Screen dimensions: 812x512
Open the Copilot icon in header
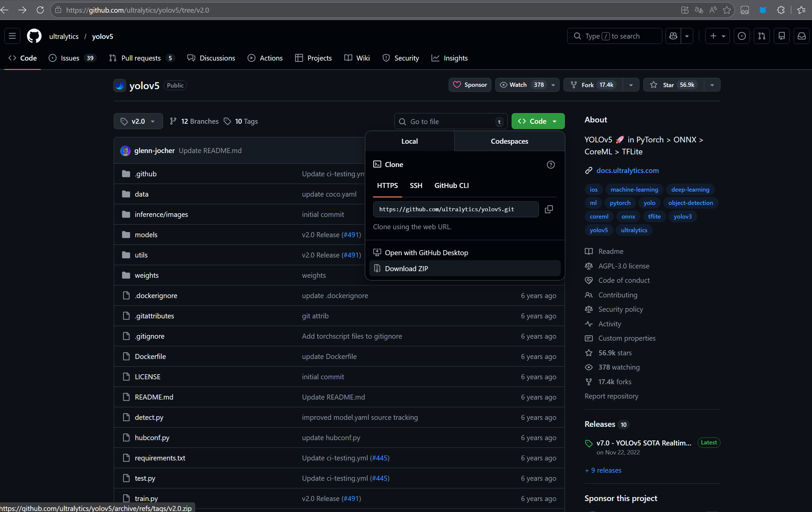pos(673,36)
